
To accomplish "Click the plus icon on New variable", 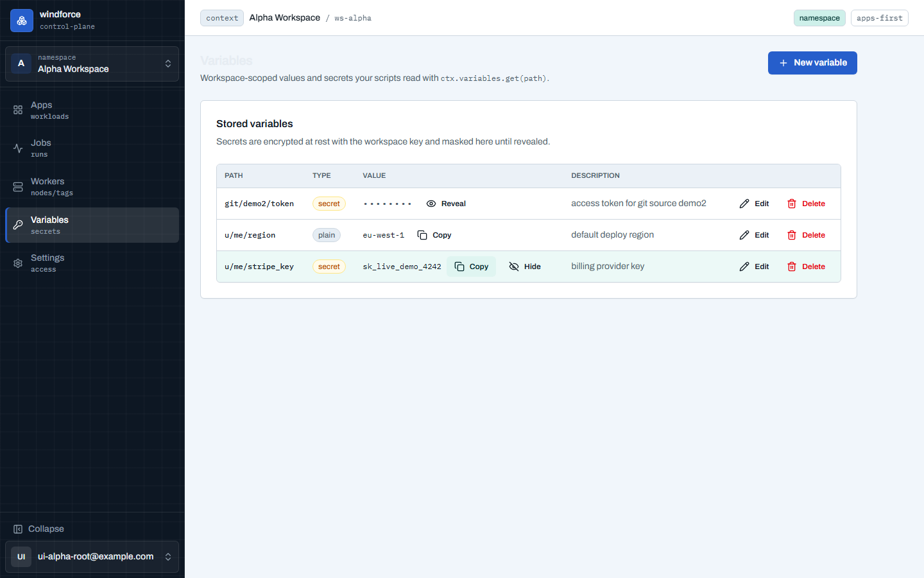I will point(783,63).
